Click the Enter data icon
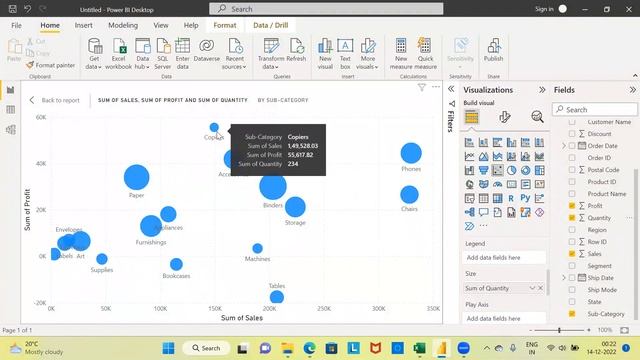 [x=182, y=46]
